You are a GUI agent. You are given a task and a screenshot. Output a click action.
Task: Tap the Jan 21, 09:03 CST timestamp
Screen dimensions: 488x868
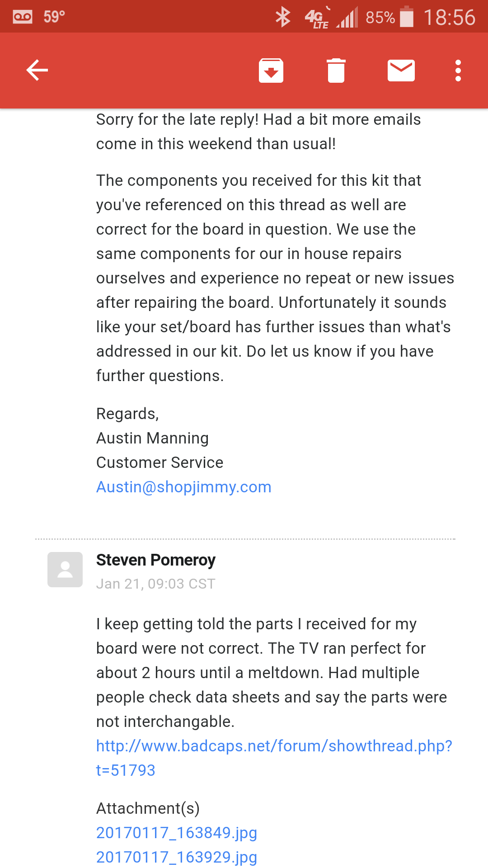[156, 584]
